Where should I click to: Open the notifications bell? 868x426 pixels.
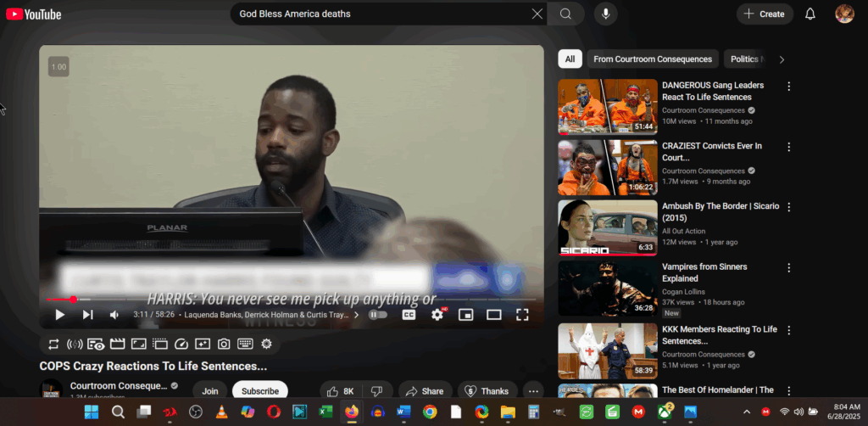(x=810, y=14)
